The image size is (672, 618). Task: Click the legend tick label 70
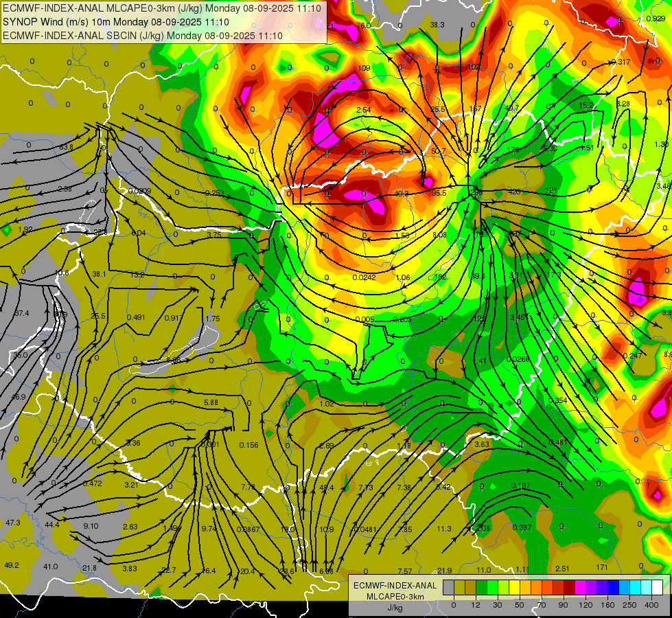pos(542,605)
